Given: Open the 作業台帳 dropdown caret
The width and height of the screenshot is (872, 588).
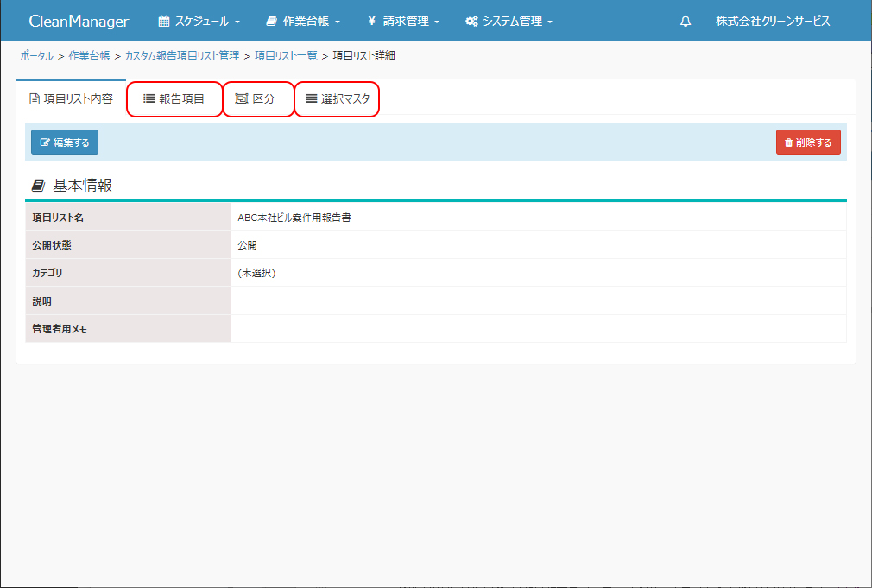Looking at the screenshot, I should (338, 22).
